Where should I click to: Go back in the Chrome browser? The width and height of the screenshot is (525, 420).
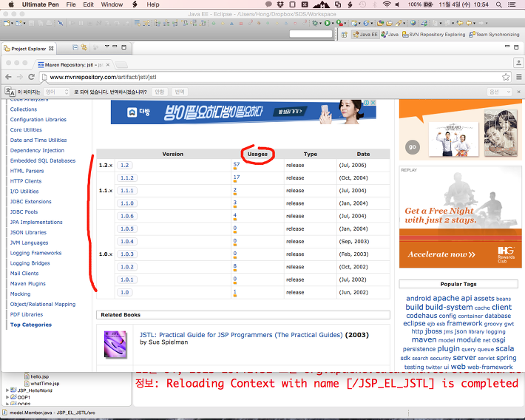8,77
